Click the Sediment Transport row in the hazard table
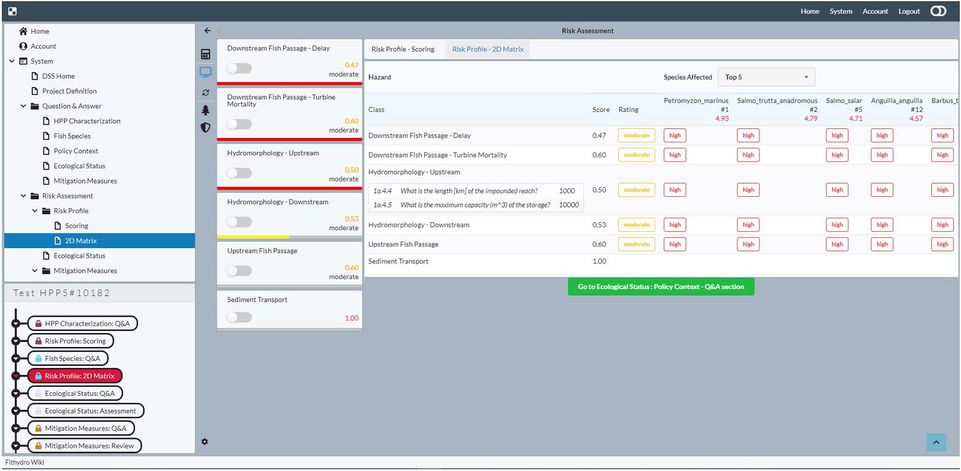This screenshot has height=471, width=961. click(659, 261)
